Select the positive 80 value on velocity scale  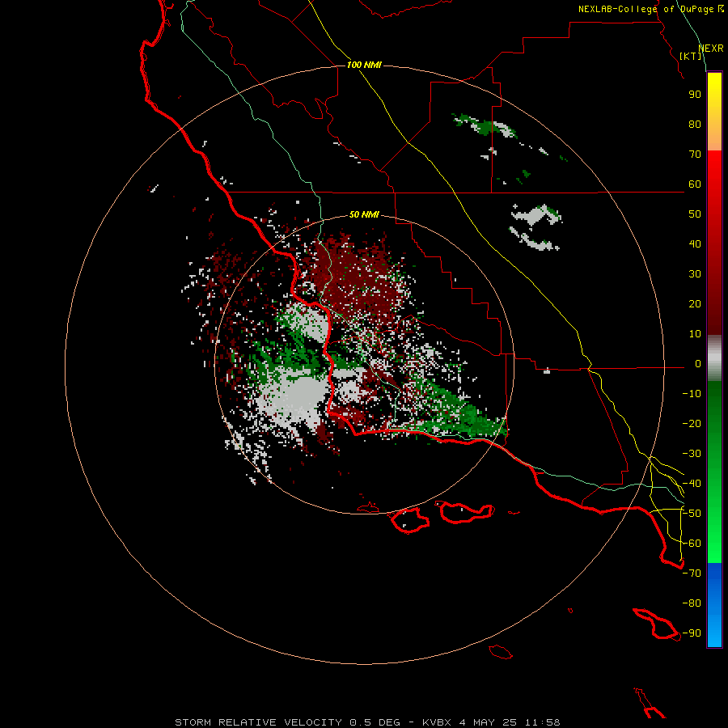coord(695,124)
